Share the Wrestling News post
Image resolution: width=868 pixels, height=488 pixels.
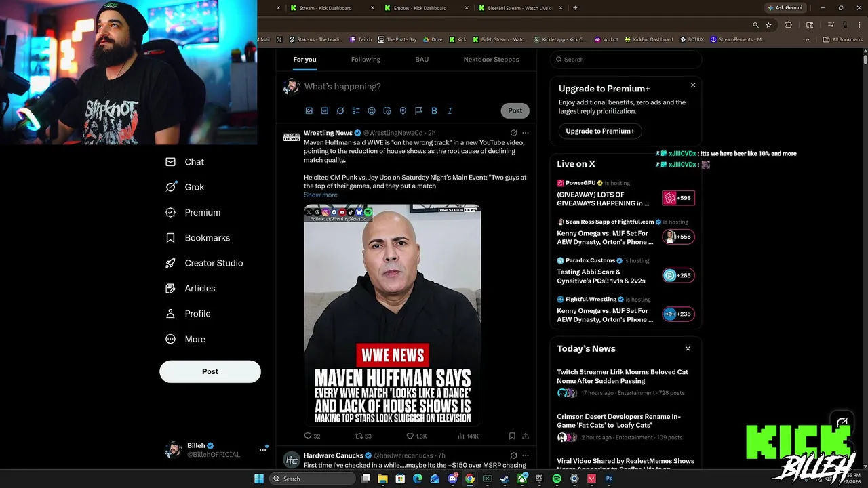click(x=525, y=436)
